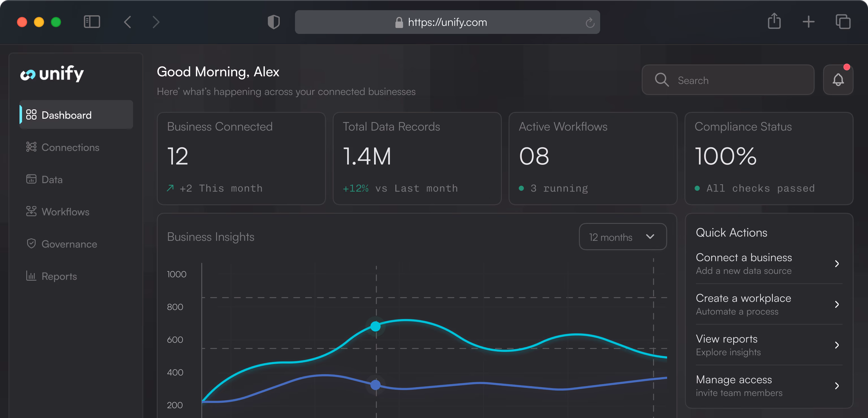Screen dimensions: 868x418
Task: Click the 'Add a new data source' subtitle
Action: tap(744, 271)
